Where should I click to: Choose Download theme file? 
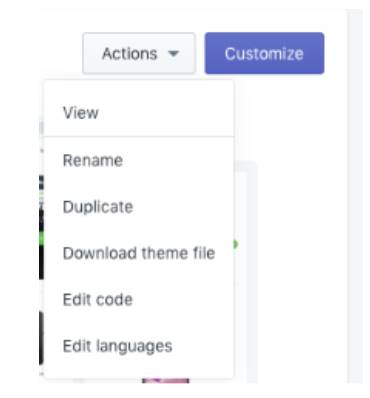139,253
